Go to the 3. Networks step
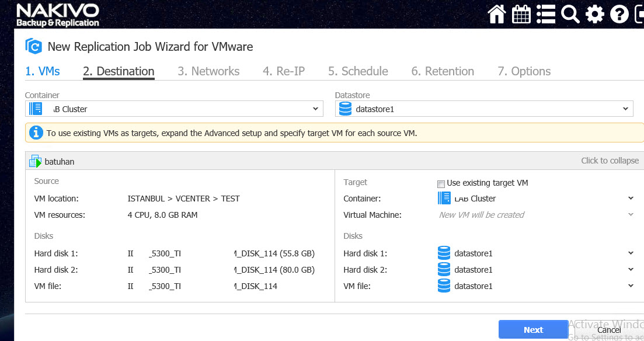The width and height of the screenshot is (644, 341). [x=208, y=71]
